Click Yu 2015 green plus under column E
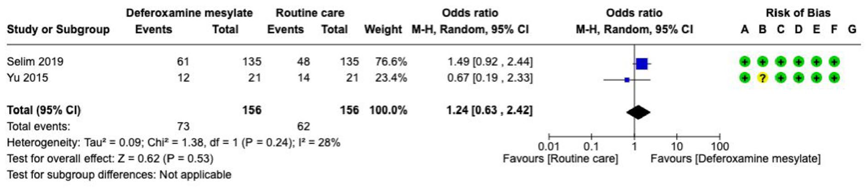Image resolution: width=868 pixels, height=190 pixels. pyautogui.click(x=816, y=78)
